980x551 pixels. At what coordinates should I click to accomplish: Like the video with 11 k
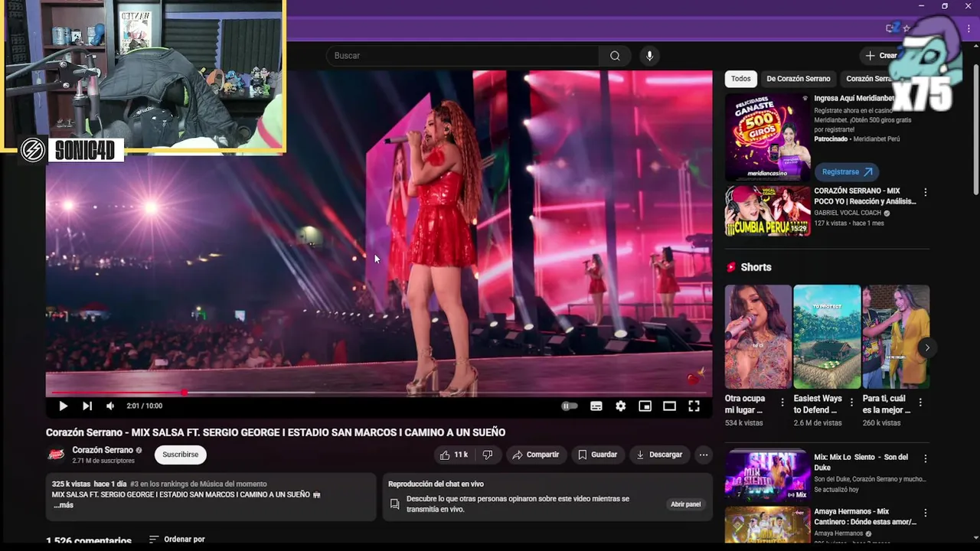click(x=452, y=455)
